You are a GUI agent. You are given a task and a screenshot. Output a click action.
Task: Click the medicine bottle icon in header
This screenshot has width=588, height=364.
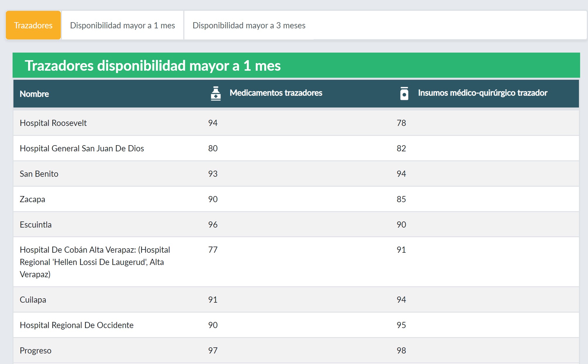pos(216,93)
